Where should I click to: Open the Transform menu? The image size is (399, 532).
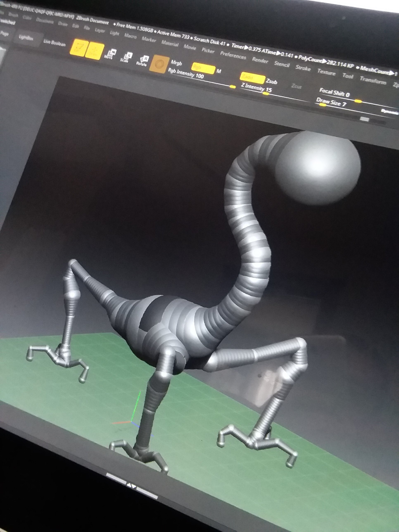(373, 81)
